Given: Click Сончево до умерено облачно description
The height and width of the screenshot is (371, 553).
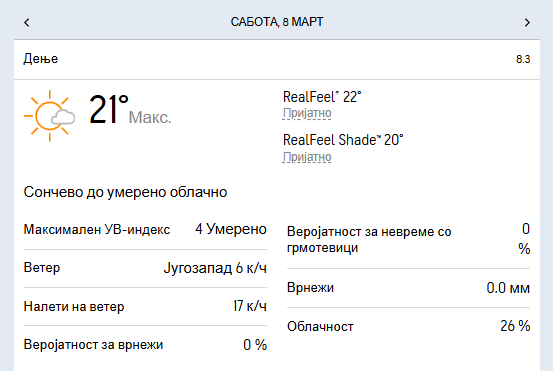Looking at the screenshot, I should coord(125,192).
